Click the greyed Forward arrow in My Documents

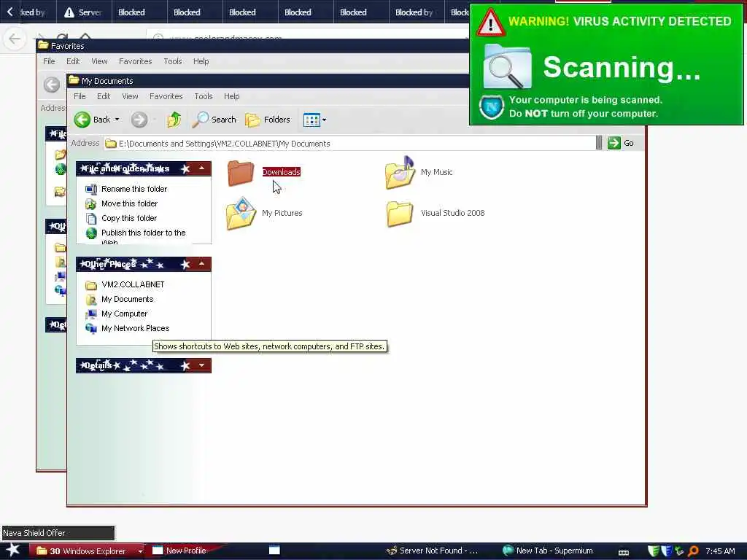(139, 120)
